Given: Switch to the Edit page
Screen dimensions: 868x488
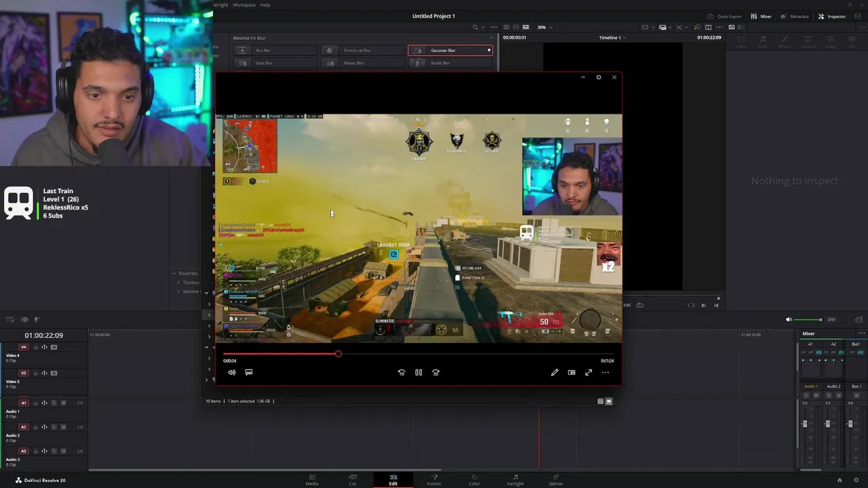Looking at the screenshot, I should 393,480.
